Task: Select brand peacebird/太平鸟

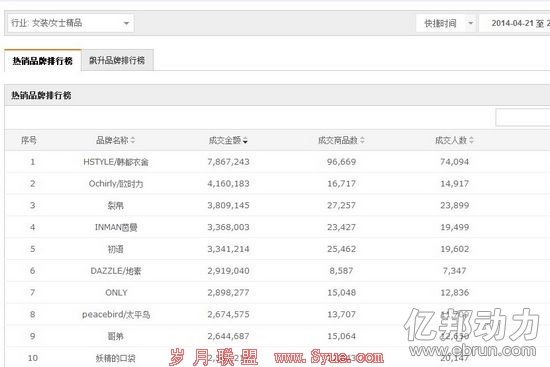Action: (116, 314)
